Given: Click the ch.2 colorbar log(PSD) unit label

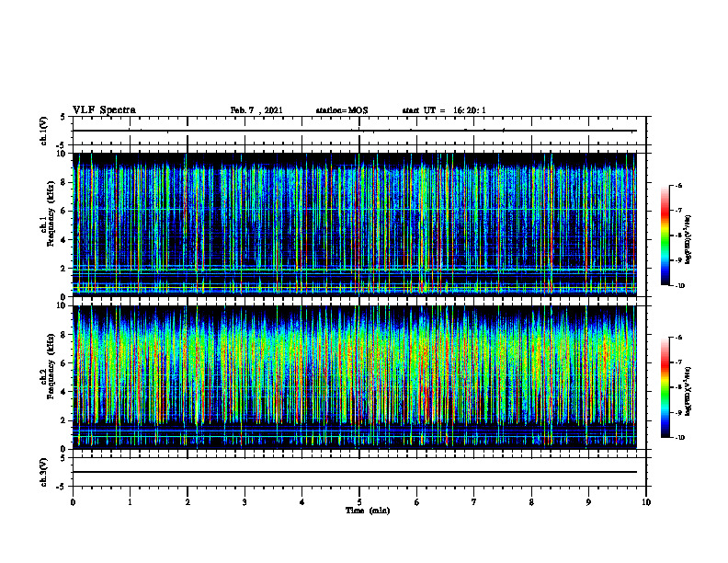Looking at the screenshot, I should pyautogui.click(x=688, y=391).
